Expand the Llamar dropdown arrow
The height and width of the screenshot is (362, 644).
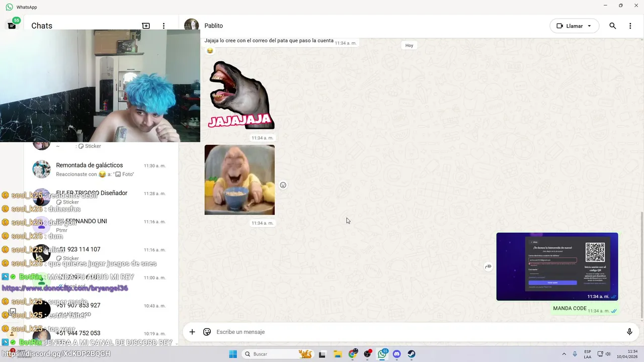(x=589, y=26)
